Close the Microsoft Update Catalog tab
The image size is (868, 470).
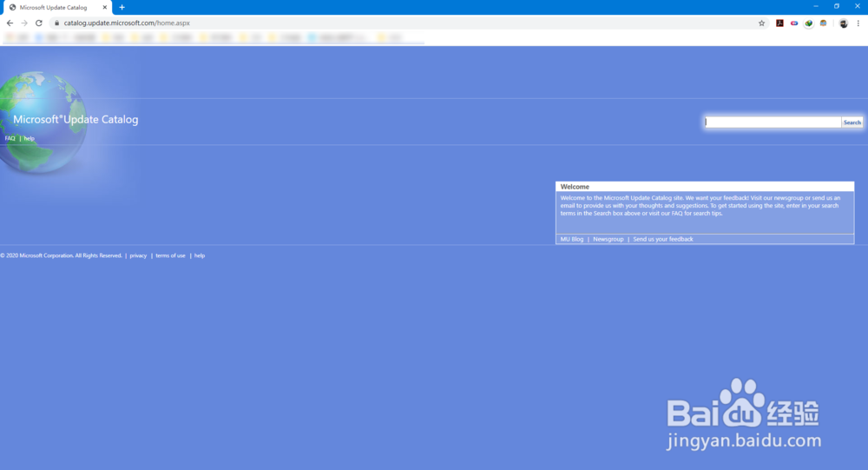pyautogui.click(x=105, y=7)
